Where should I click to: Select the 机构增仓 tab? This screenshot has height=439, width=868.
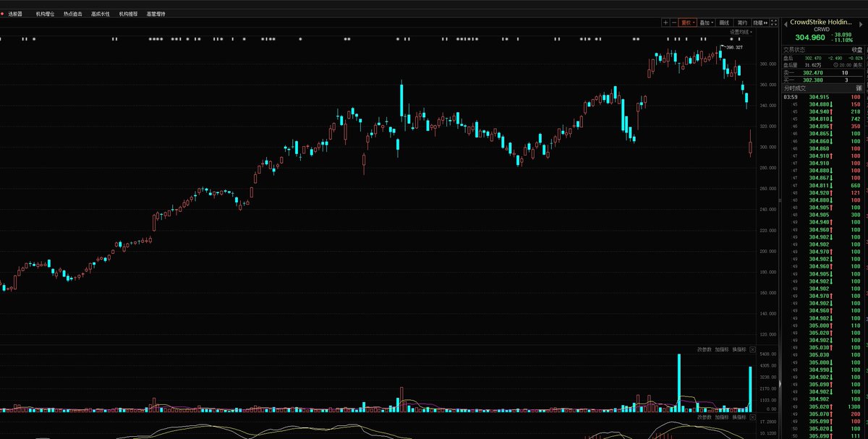[x=45, y=14]
